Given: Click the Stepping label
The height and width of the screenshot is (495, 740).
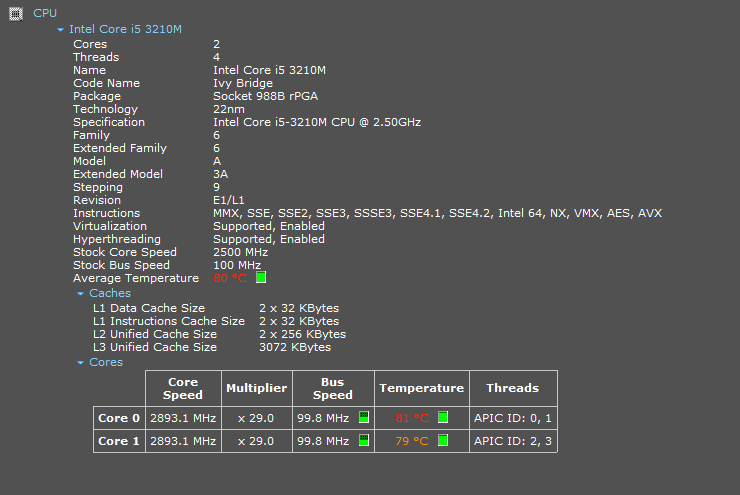Looking at the screenshot, I should pos(98,187).
